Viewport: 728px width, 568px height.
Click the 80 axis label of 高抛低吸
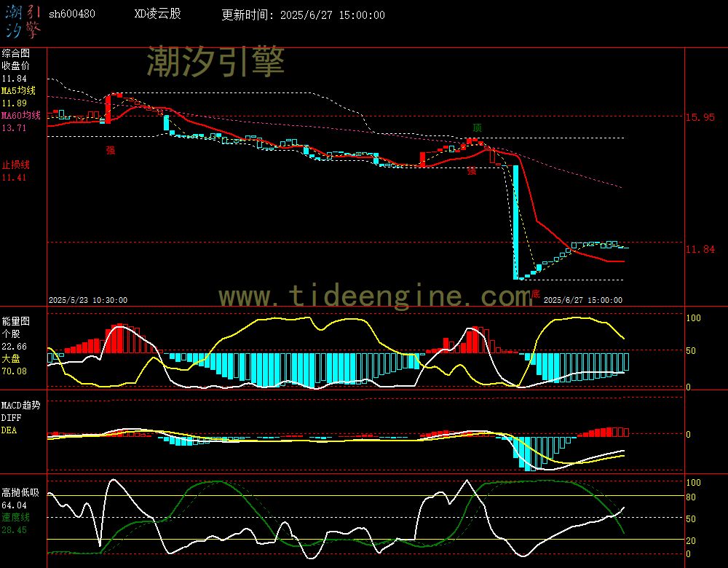pos(691,497)
